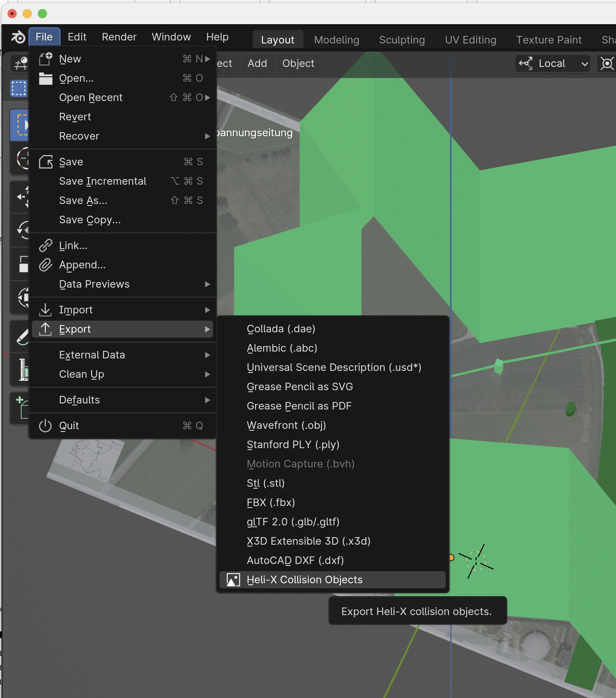This screenshot has height=698, width=616.
Task: Open the Edit menu
Action: tap(77, 37)
